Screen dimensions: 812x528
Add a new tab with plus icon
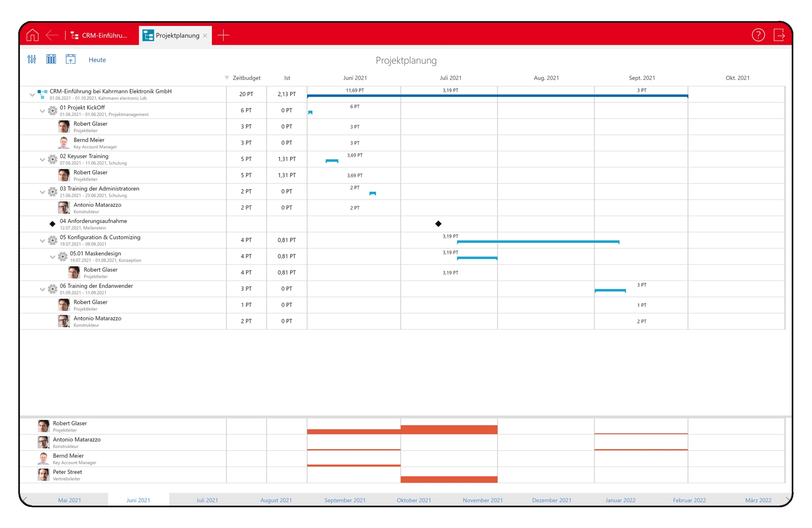[223, 35]
